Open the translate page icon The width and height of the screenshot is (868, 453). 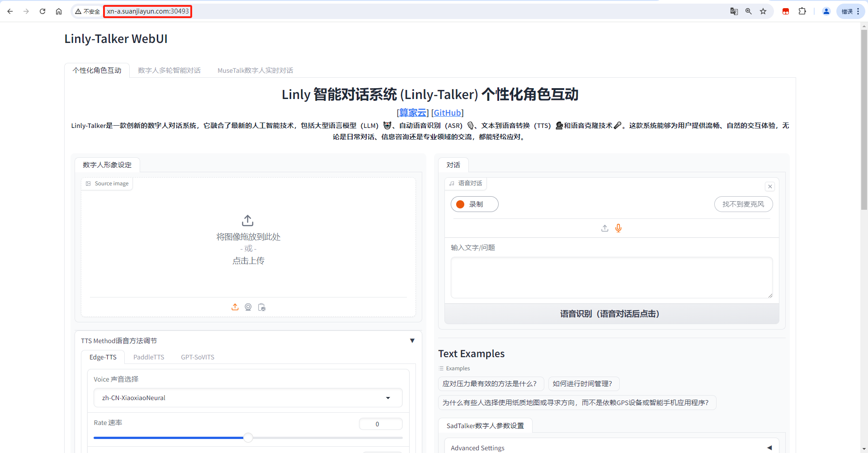734,11
